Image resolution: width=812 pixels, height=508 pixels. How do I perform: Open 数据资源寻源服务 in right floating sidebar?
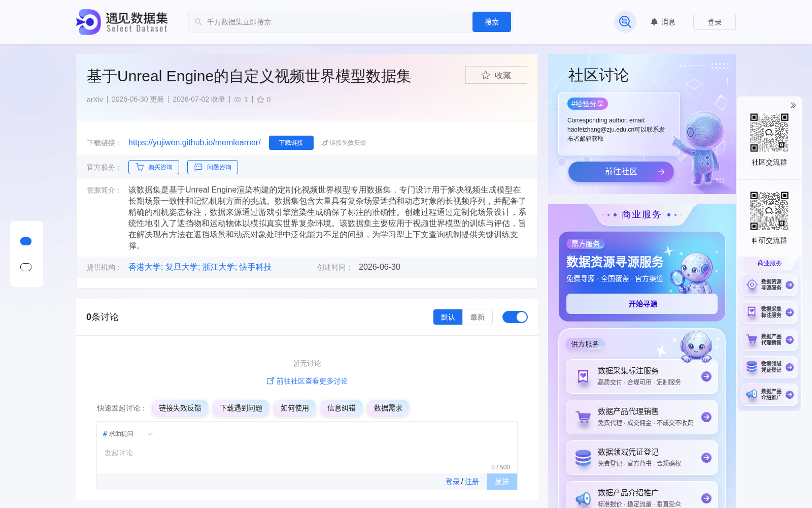coord(770,285)
